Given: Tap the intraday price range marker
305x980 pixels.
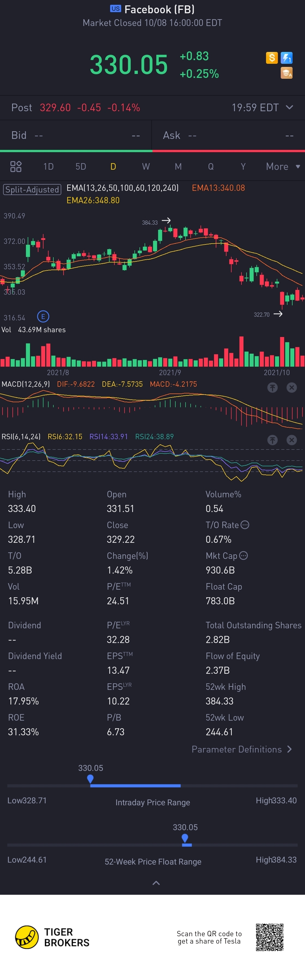Looking at the screenshot, I should pyautogui.click(x=90, y=779).
